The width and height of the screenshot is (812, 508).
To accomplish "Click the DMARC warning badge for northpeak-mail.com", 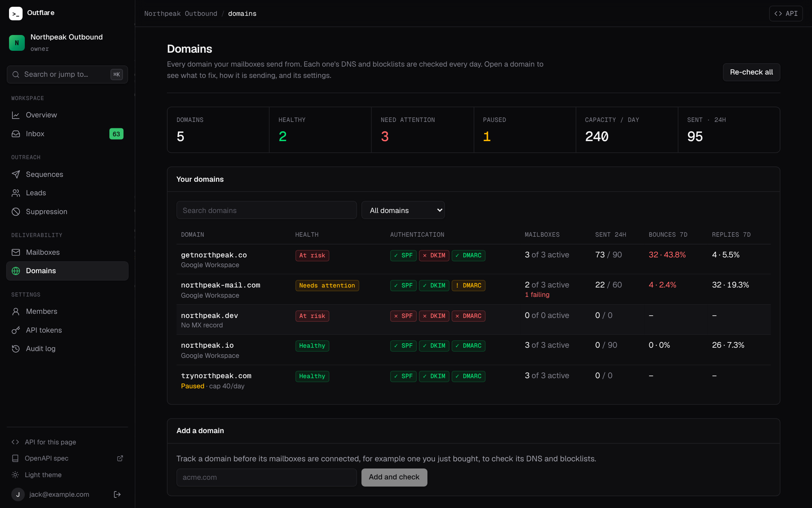I will 468,286.
